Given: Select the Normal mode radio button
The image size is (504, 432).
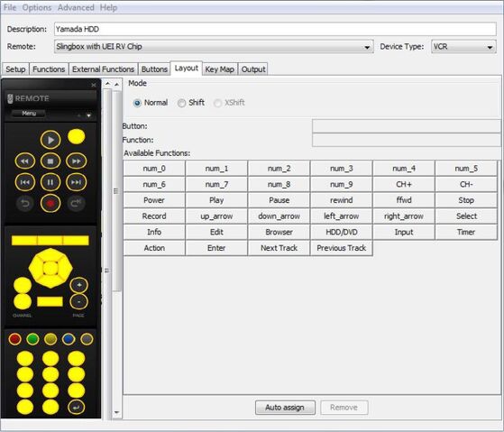Looking at the screenshot, I should [x=137, y=103].
